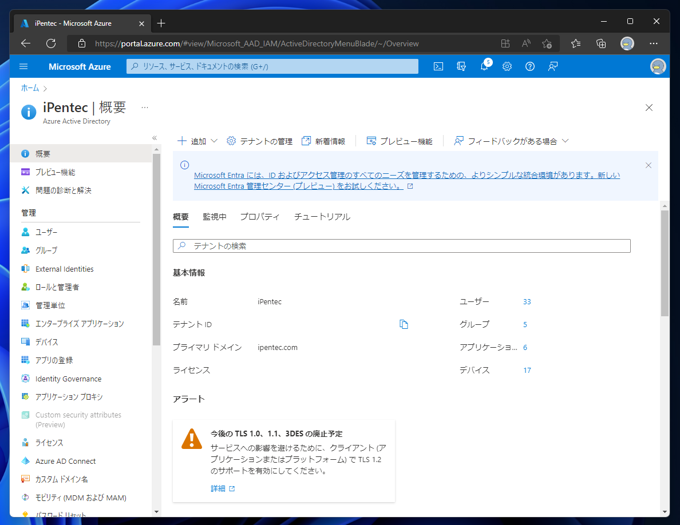The height and width of the screenshot is (525, 680).
Task: Collapse the left navigation menu
Action: coord(154,138)
